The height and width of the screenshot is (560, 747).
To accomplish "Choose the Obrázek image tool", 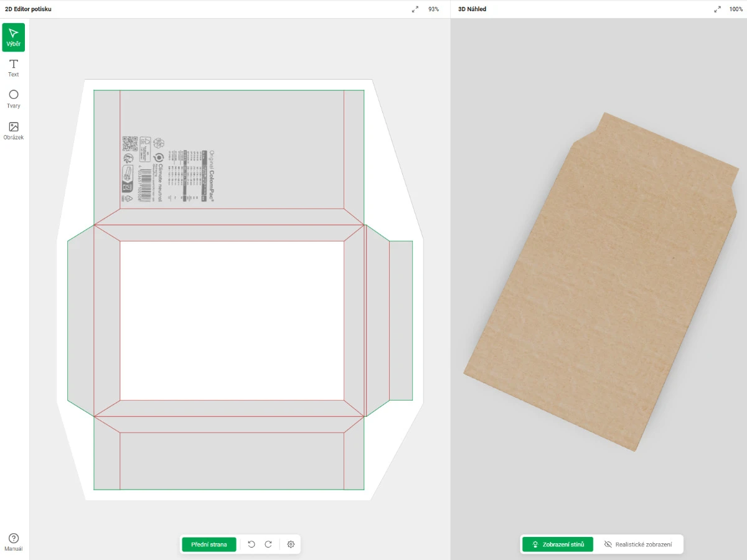I will coord(14,131).
